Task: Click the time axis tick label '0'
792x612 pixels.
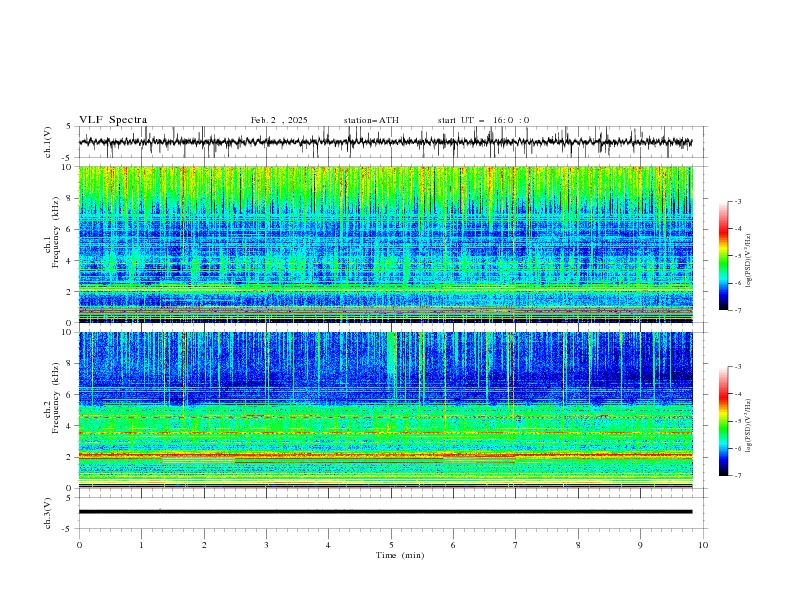Action: pyautogui.click(x=79, y=545)
